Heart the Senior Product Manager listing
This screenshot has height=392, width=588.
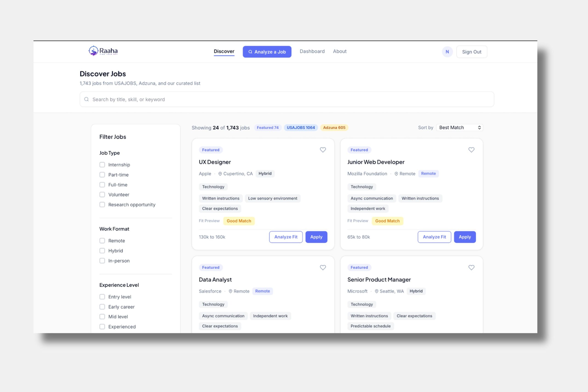[471, 268]
